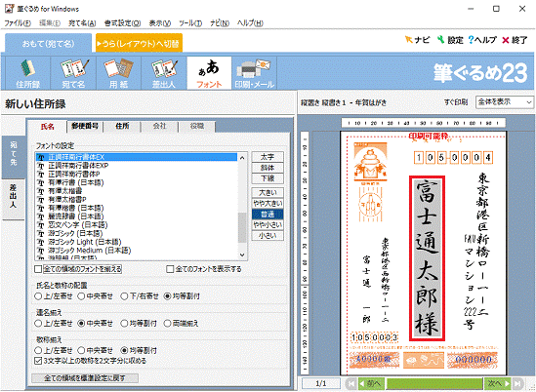
Task: Open the ファイル(F) menu
Action: [18, 23]
